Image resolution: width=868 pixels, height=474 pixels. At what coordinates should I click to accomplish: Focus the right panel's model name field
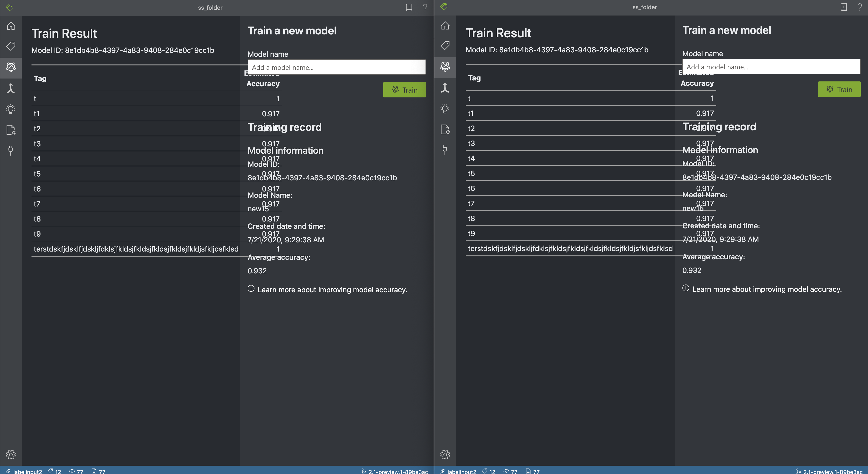771,67
